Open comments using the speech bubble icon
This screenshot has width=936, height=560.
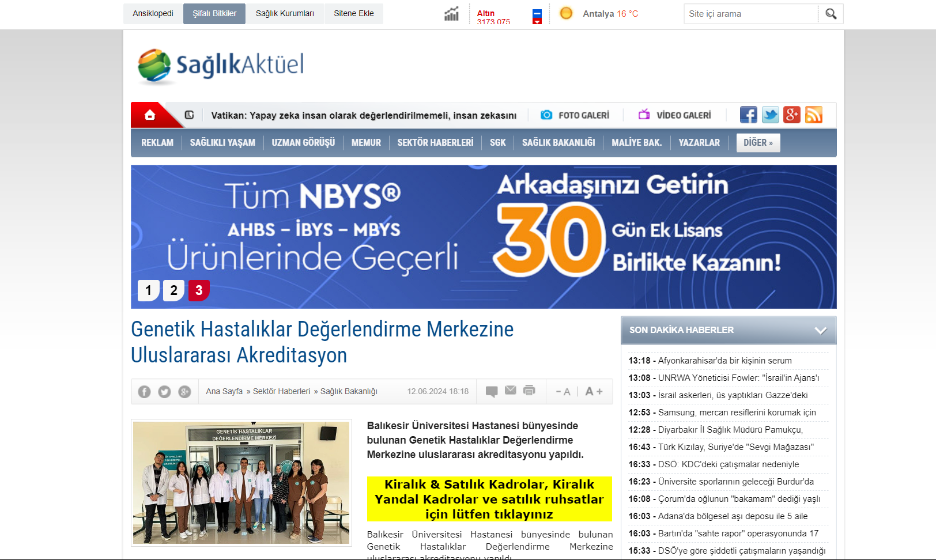point(492,392)
